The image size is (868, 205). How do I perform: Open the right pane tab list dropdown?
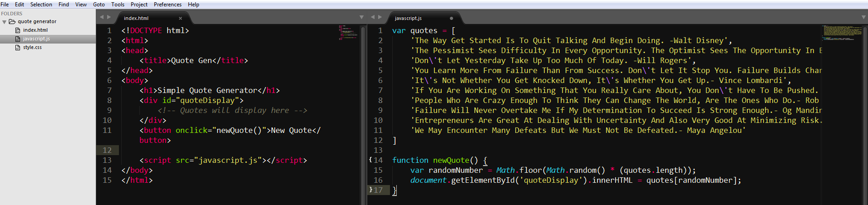pyautogui.click(x=864, y=17)
